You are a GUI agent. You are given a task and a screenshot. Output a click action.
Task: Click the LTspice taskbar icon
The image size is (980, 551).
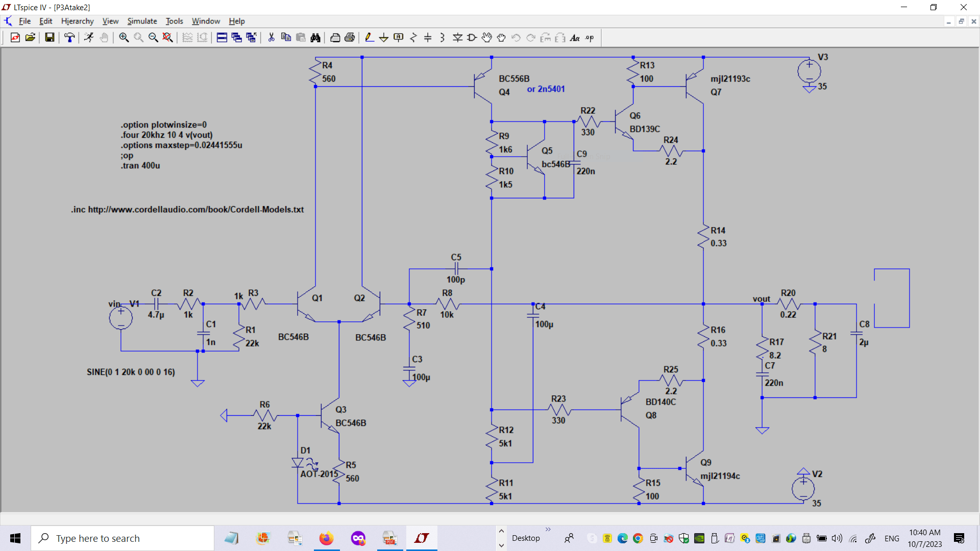pos(422,538)
